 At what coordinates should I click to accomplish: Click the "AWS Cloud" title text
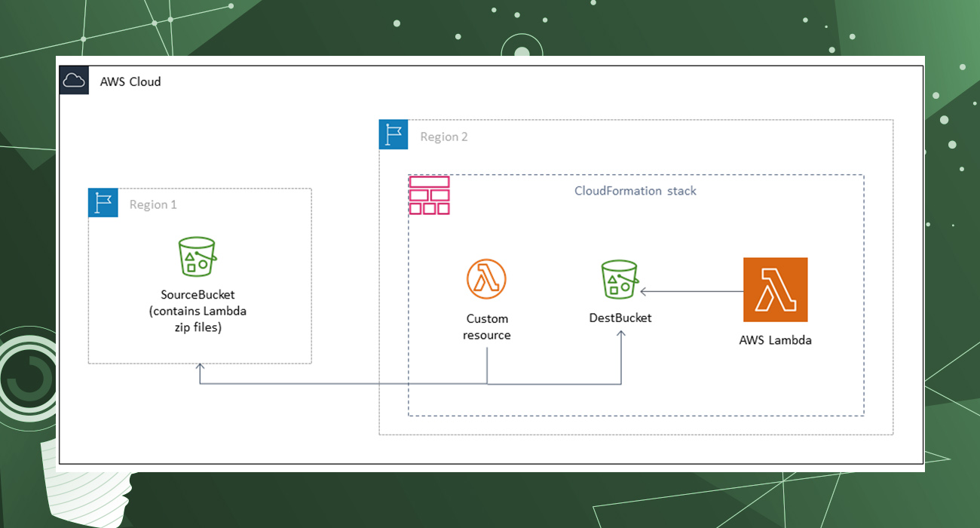pyautogui.click(x=130, y=81)
